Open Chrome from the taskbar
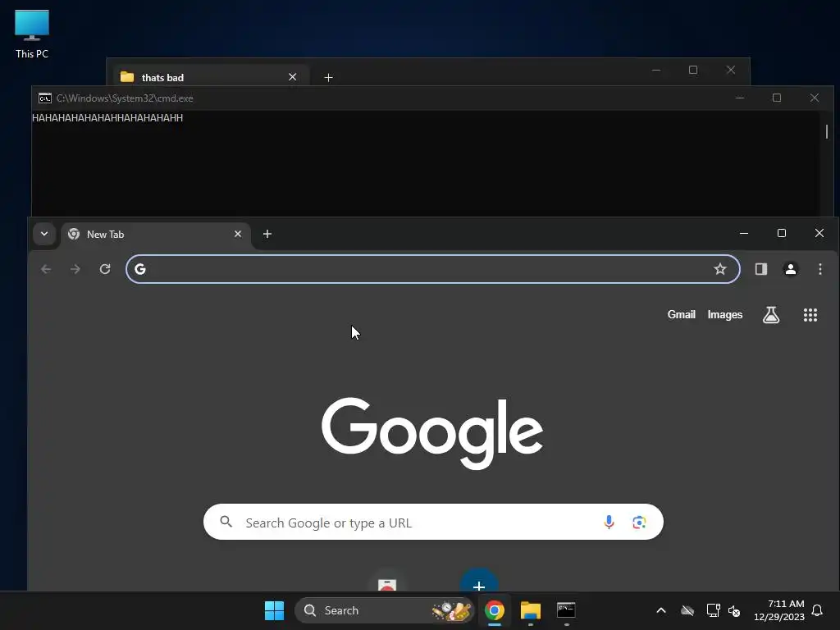 click(x=495, y=610)
